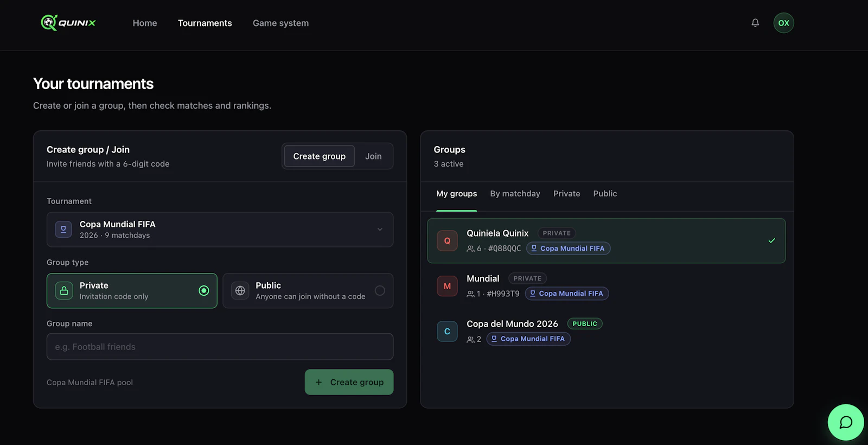Open the notifications bell

coord(755,23)
